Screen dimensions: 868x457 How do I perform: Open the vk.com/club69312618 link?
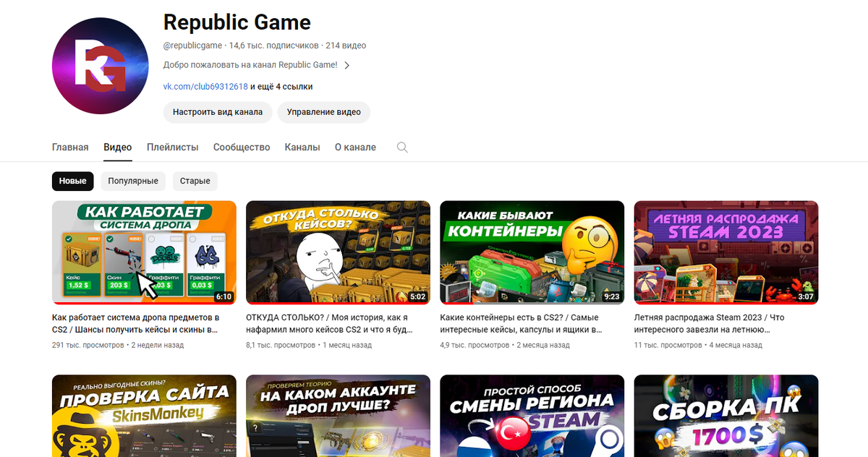click(205, 87)
